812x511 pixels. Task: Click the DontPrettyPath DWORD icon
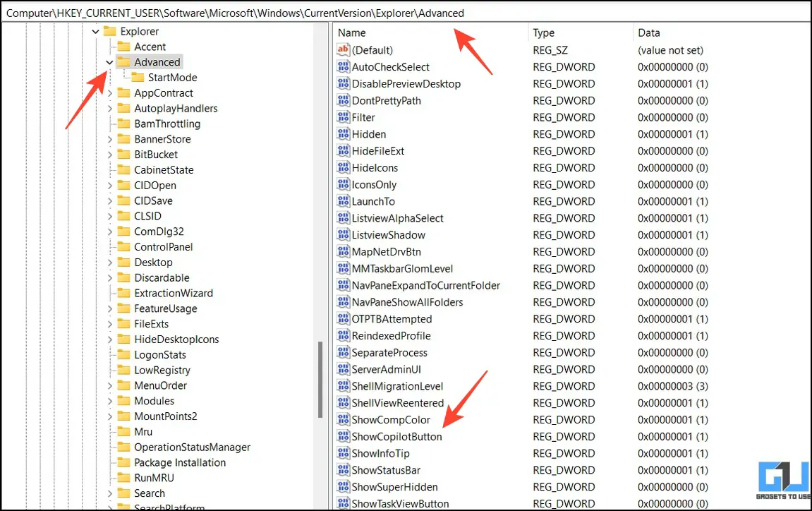343,100
